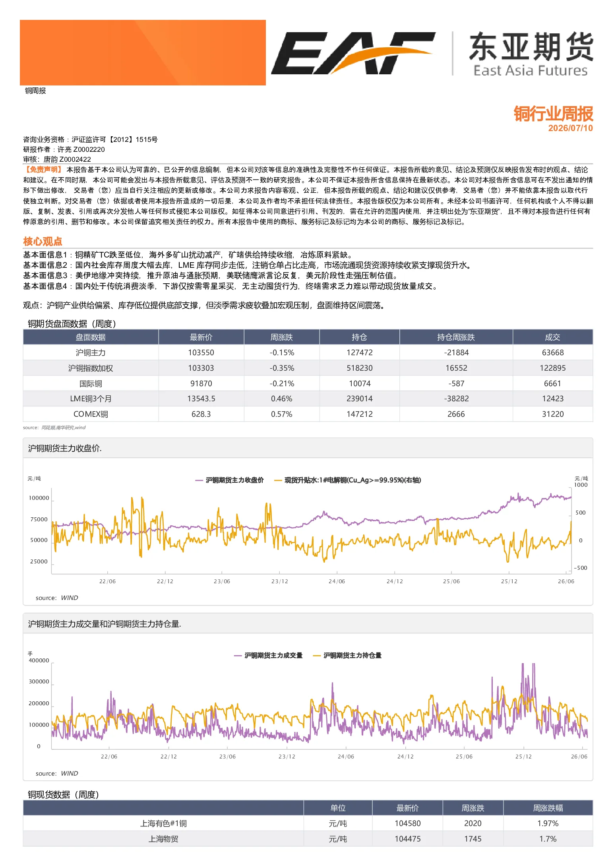Click the 基本面信息2 line about 社会库存

coord(247,265)
